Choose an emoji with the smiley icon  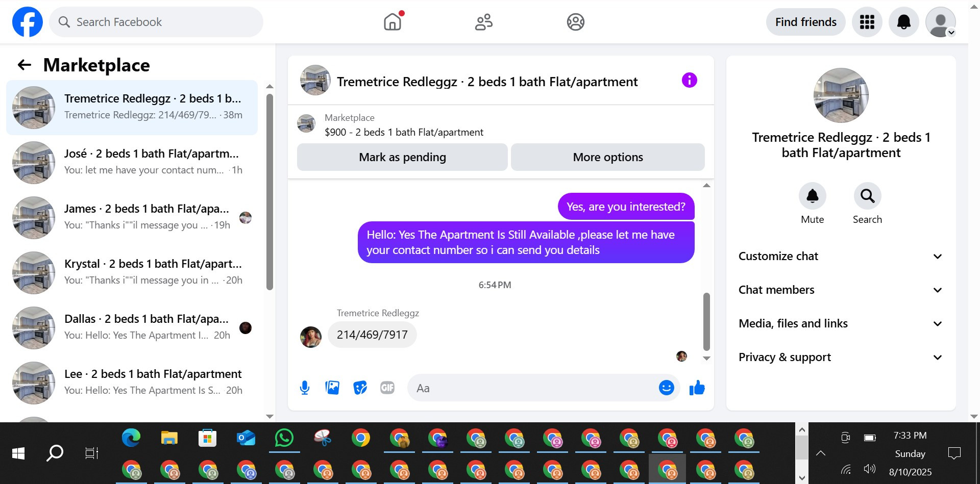[x=666, y=388]
